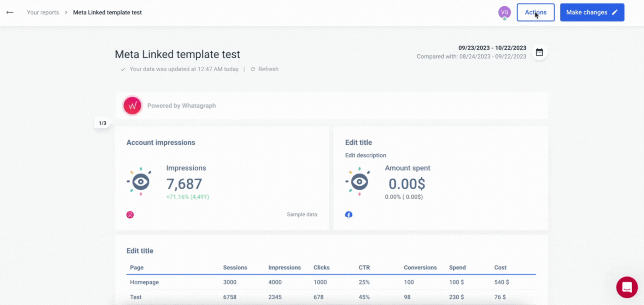Screen dimensions: 644x305
Task: Click the data updated status text
Action: coord(184,69)
